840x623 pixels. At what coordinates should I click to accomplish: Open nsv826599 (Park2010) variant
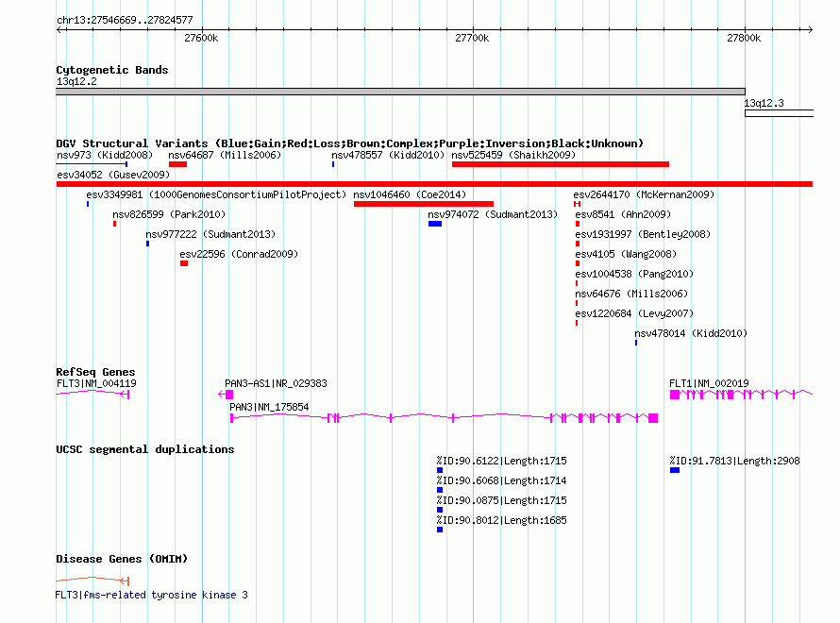[169, 214]
